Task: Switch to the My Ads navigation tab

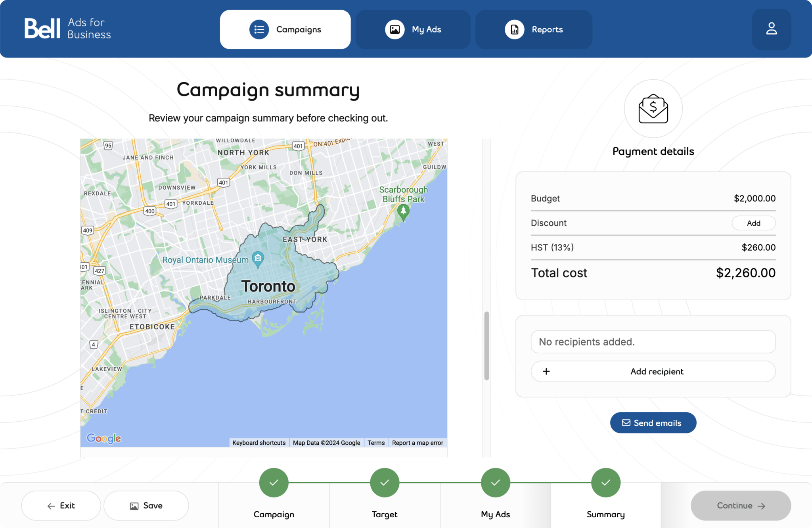Action: (x=413, y=29)
